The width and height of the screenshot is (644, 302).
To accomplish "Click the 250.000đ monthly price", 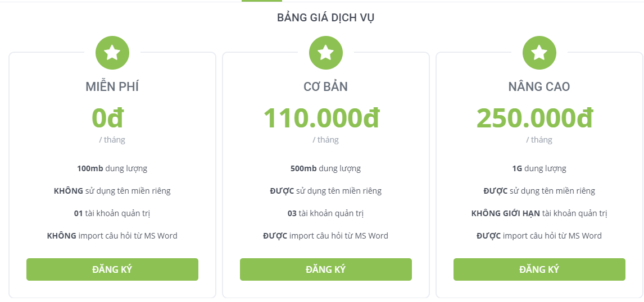I will pos(535,117).
